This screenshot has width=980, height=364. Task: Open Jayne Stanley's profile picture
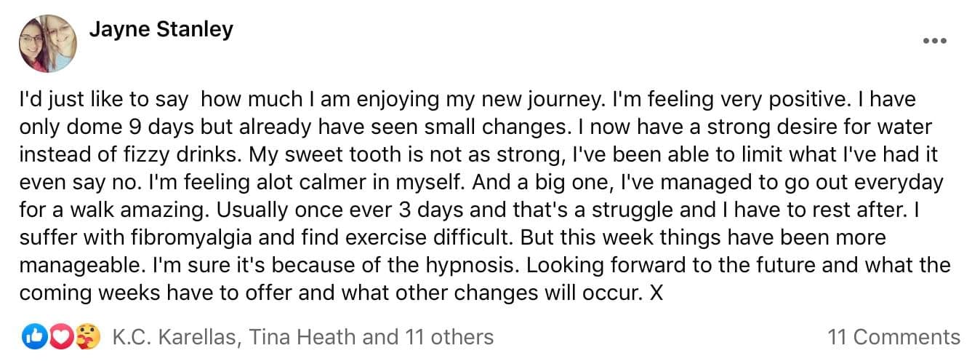(x=47, y=44)
